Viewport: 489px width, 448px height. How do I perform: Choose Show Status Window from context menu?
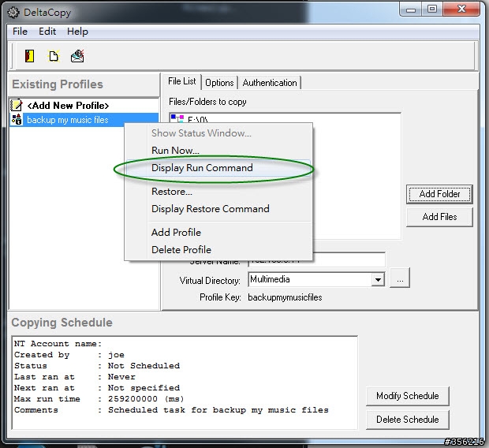click(218, 133)
